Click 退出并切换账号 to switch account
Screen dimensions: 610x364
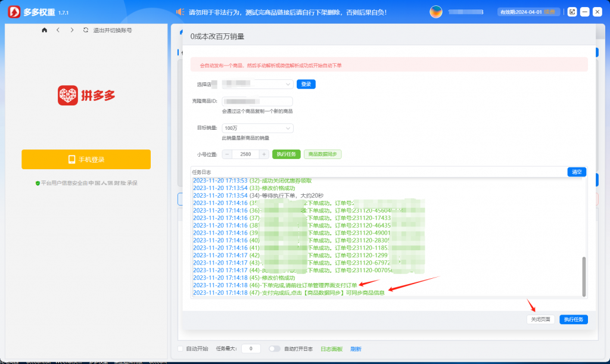pos(113,30)
